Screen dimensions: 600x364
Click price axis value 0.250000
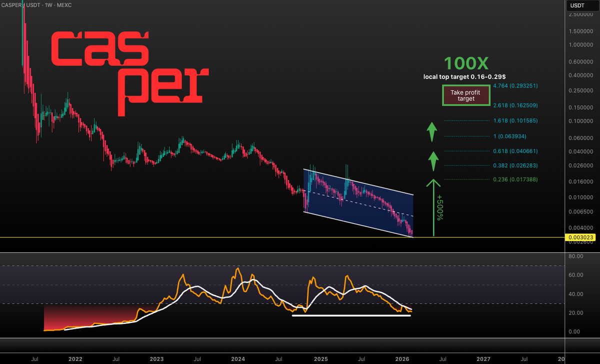tap(581, 90)
